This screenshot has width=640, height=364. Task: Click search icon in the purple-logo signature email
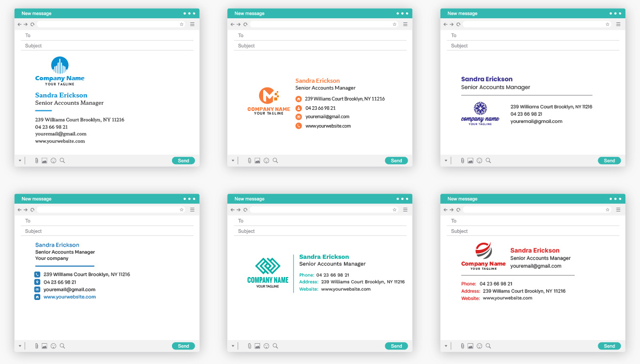(x=488, y=161)
